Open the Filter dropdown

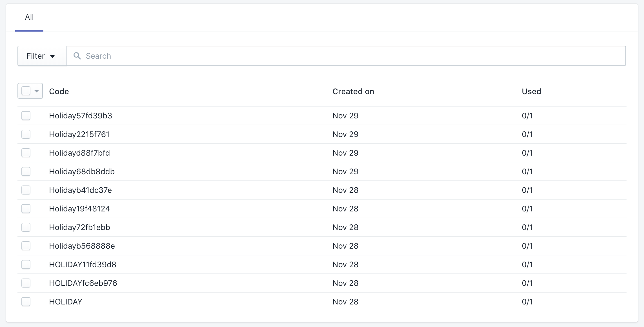point(42,56)
